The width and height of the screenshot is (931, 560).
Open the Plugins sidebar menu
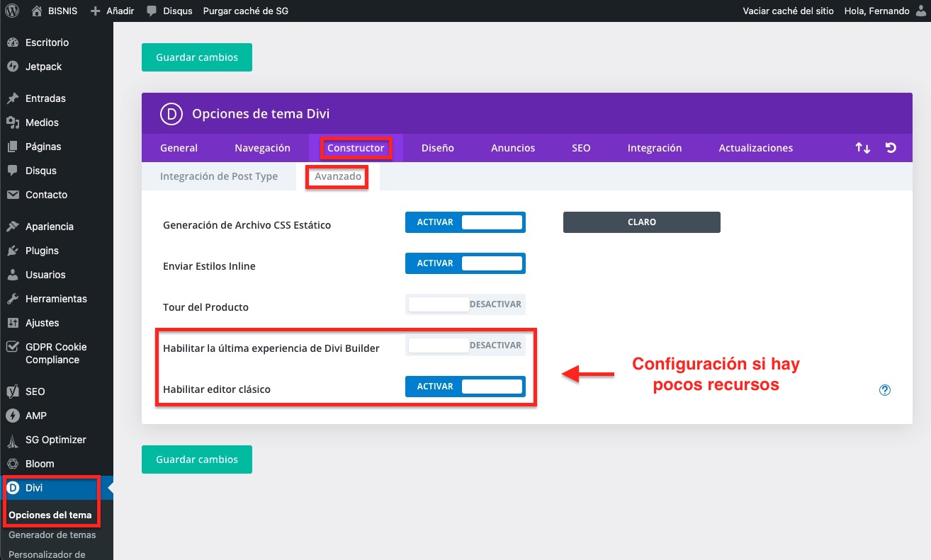click(x=42, y=251)
